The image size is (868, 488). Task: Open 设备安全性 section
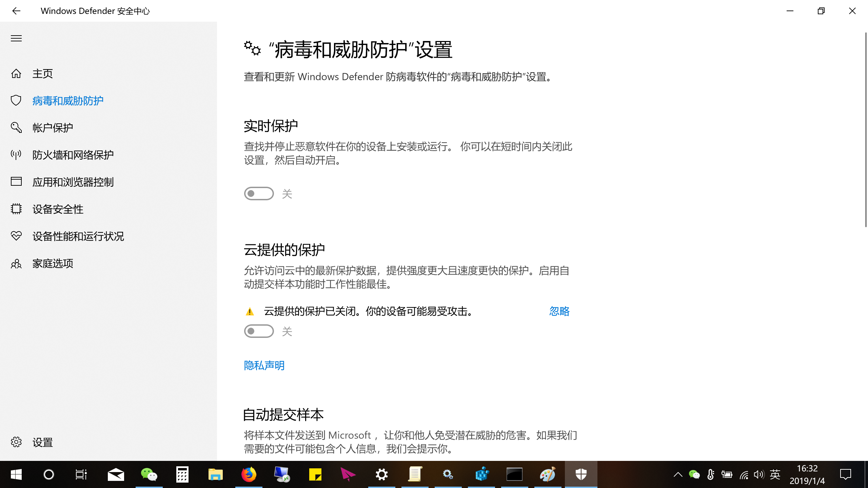(58, 209)
